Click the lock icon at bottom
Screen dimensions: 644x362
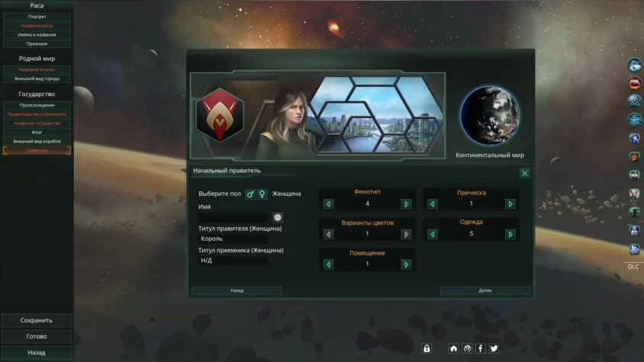pos(427,348)
